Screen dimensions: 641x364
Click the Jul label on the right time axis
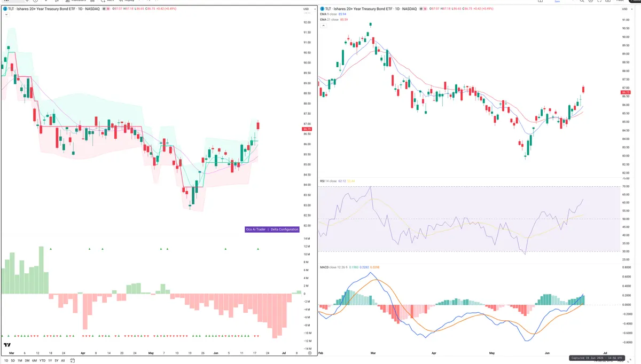(605, 353)
